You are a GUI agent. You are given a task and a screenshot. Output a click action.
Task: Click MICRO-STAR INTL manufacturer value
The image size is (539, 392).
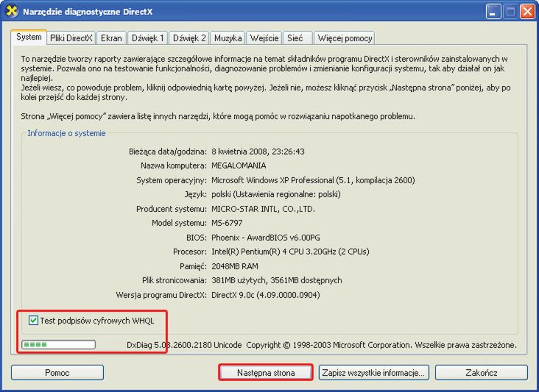tap(263, 209)
